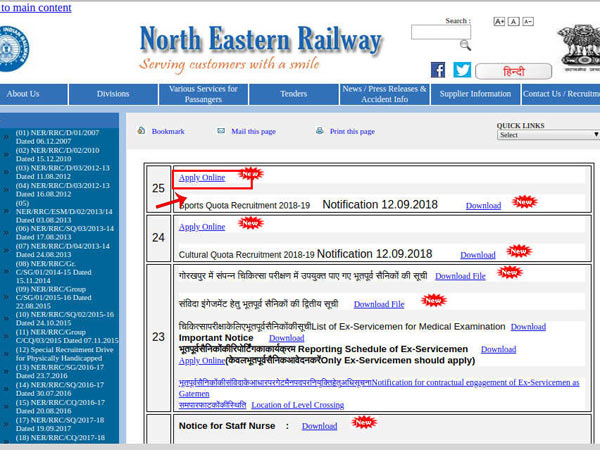Open sidebar item (02) NER/RRC/D/02/2010

pyautogui.click(x=57, y=155)
